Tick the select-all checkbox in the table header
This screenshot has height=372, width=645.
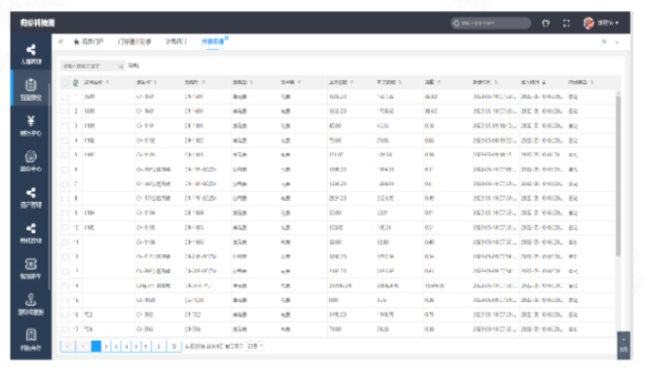(x=65, y=83)
